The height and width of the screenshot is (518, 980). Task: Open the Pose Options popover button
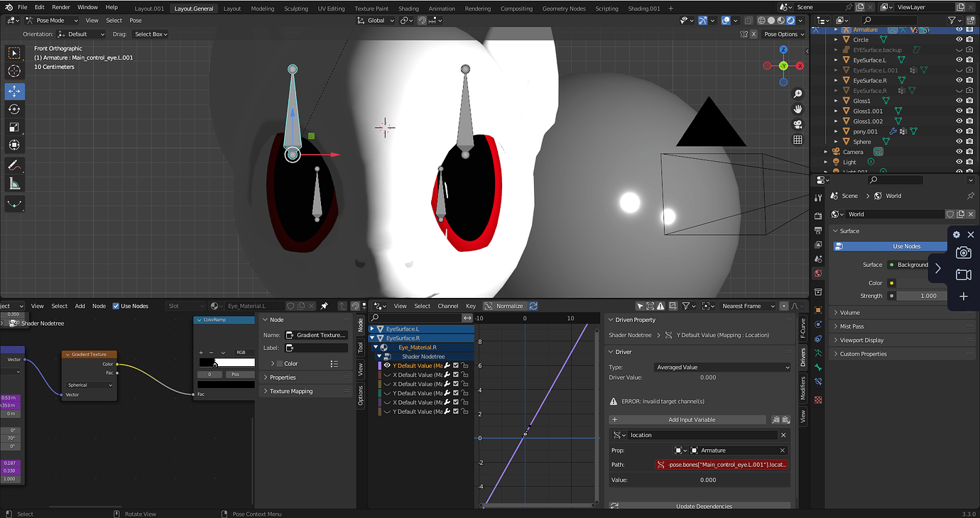[x=784, y=34]
